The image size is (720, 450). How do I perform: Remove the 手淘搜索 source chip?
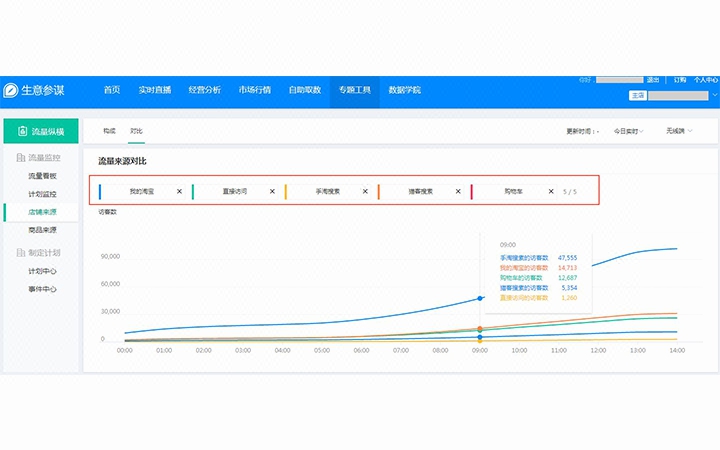tap(365, 191)
